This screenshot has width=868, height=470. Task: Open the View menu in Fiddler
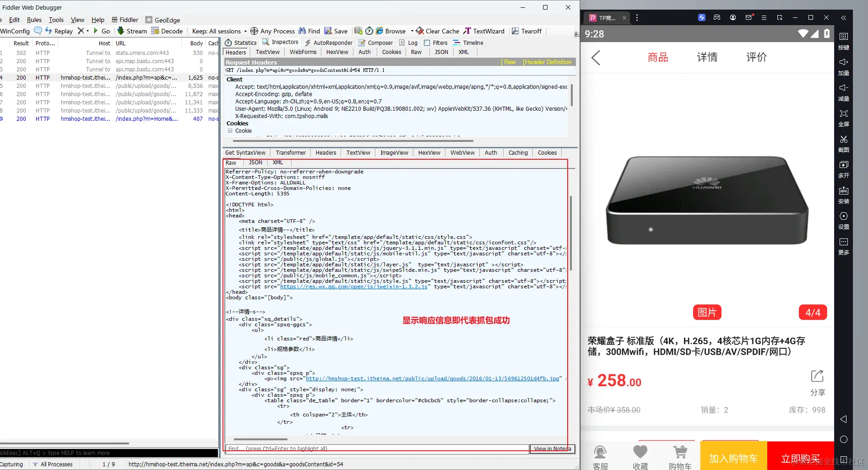pos(77,20)
